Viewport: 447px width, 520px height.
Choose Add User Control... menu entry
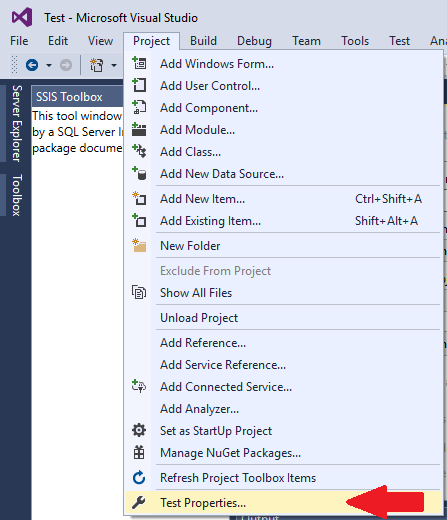coord(283,85)
